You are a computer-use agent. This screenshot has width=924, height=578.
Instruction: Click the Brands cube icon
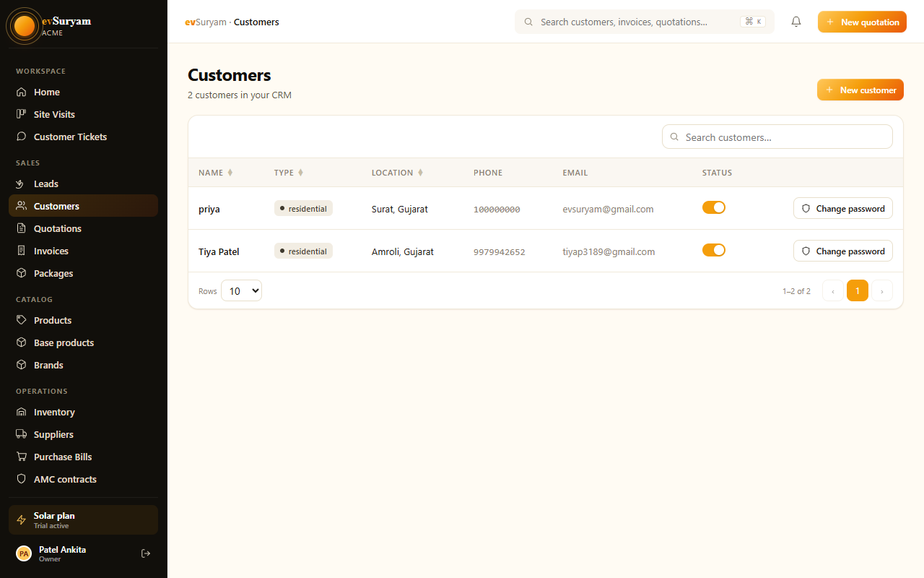[22, 365]
